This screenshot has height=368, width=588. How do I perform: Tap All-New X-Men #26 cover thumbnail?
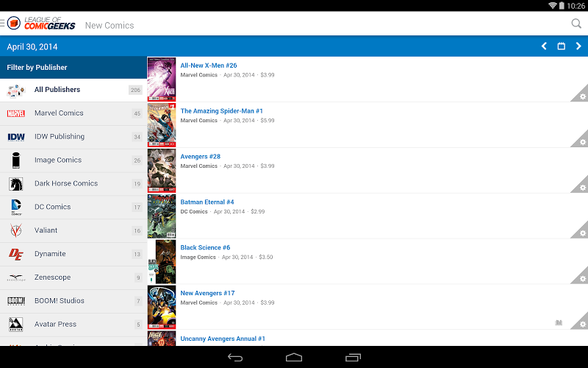point(162,79)
